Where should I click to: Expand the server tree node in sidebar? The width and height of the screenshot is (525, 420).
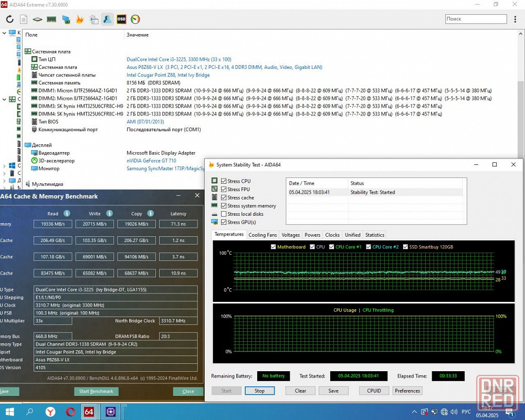(5, 174)
